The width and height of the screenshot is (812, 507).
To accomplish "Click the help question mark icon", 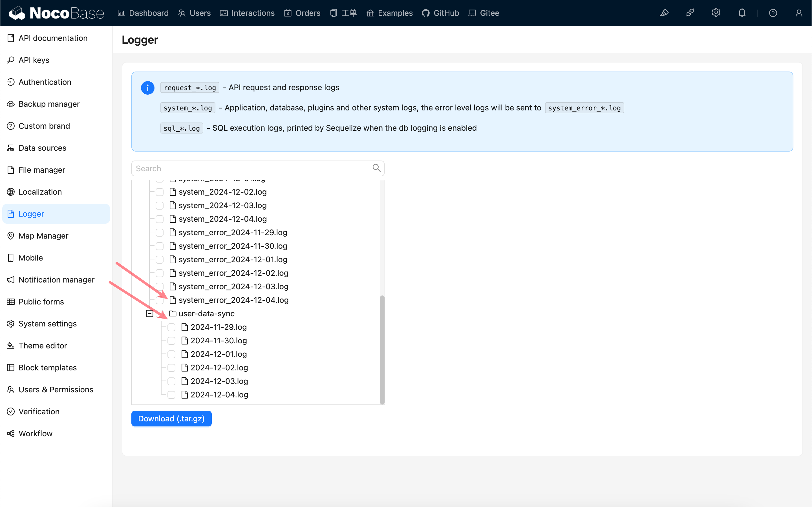I will [x=773, y=13].
